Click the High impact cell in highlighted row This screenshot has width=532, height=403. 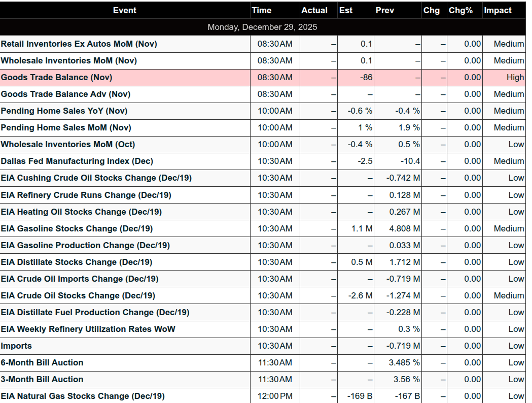point(515,78)
